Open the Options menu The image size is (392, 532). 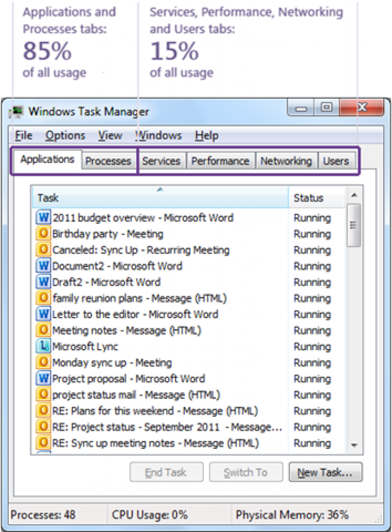pos(65,136)
